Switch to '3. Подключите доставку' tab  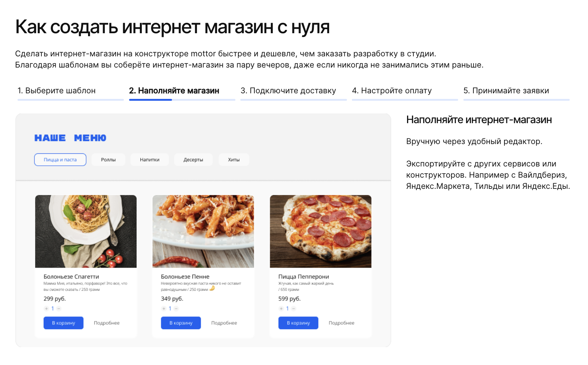click(x=288, y=91)
